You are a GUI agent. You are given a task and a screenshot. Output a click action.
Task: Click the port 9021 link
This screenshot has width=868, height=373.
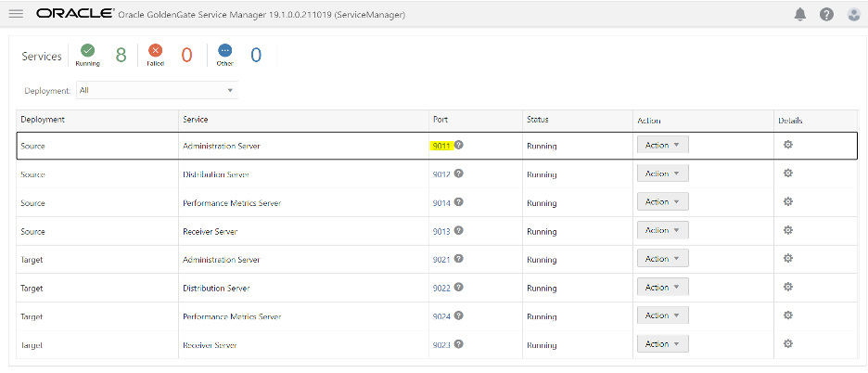[441, 260]
